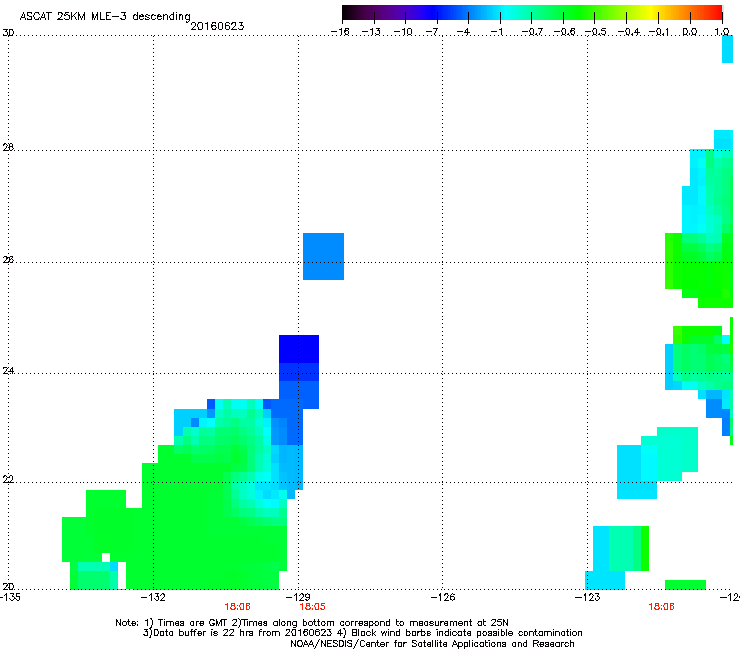The height and width of the screenshot is (650, 740).
Task: Click the -10 color bar label
Action: (x=403, y=32)
